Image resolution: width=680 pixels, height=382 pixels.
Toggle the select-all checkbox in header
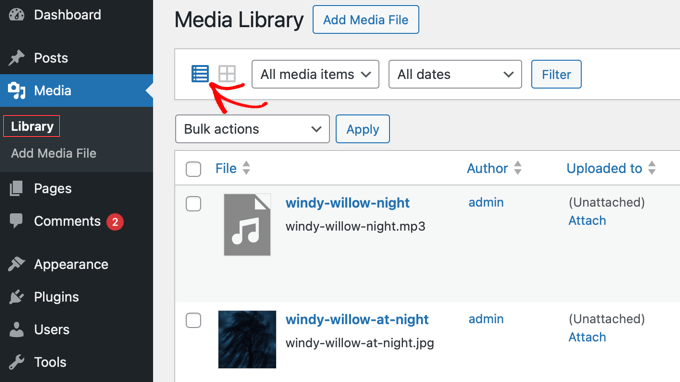[193, 169]
